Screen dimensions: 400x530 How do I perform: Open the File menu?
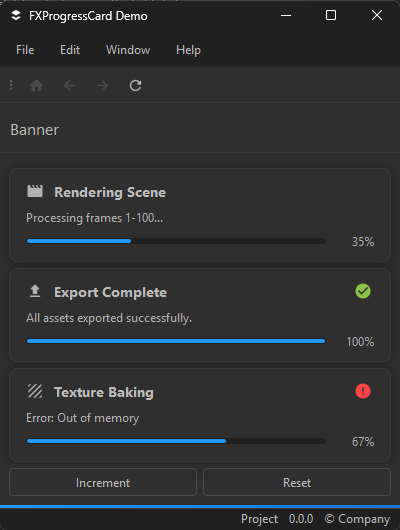(25, 50)
